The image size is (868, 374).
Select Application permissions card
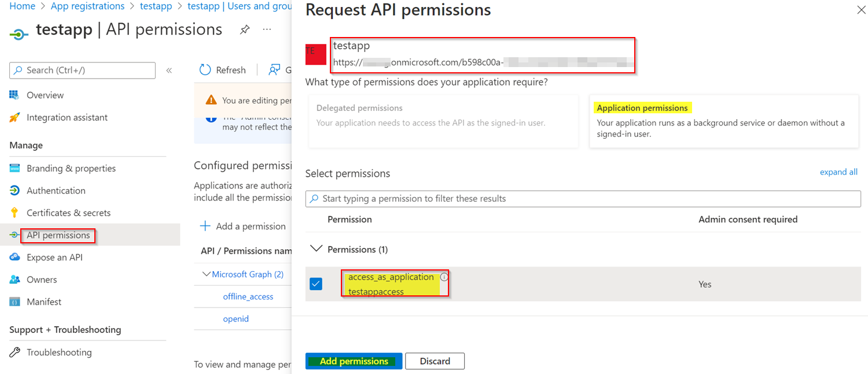click(724, 121)
